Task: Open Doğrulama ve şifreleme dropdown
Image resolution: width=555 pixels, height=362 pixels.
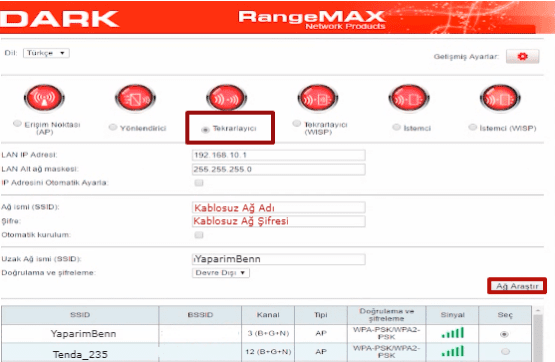Action: (221, 273)
